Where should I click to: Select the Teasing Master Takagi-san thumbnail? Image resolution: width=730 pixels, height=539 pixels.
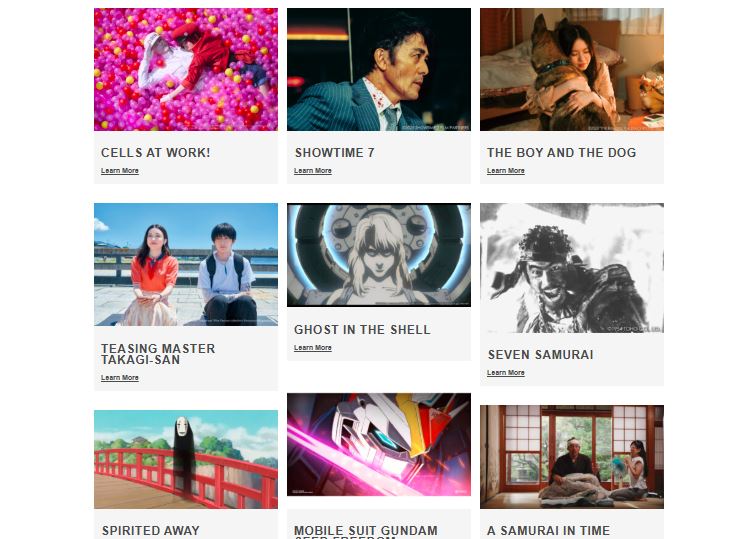coord(186,264)
